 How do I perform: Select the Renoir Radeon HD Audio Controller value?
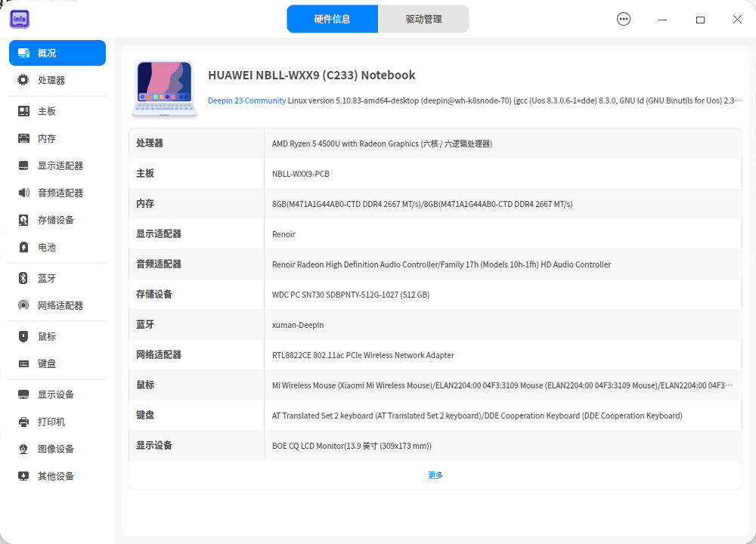click(x=442, y=264)
